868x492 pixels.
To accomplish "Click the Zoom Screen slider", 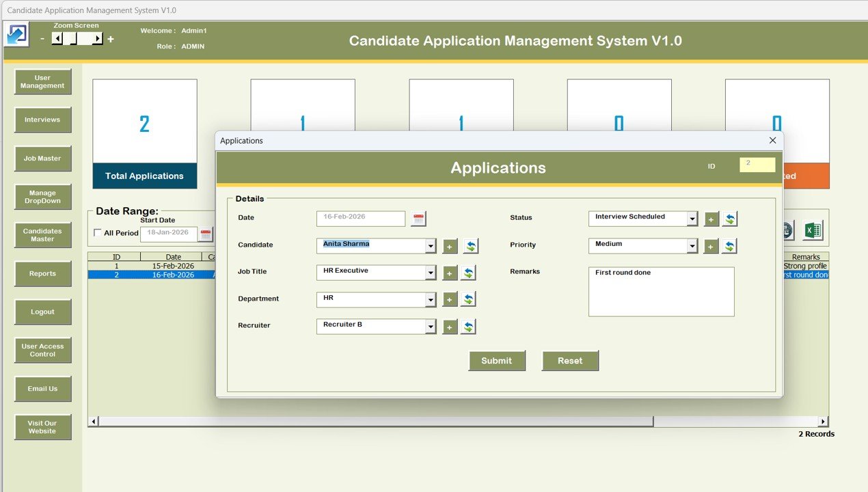I will [x=77, y=39].
